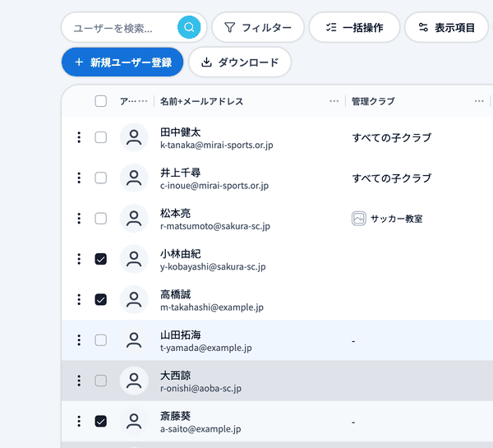
Task: Open row menu dots for 斎藤葵
Action: tap(79, 421)
